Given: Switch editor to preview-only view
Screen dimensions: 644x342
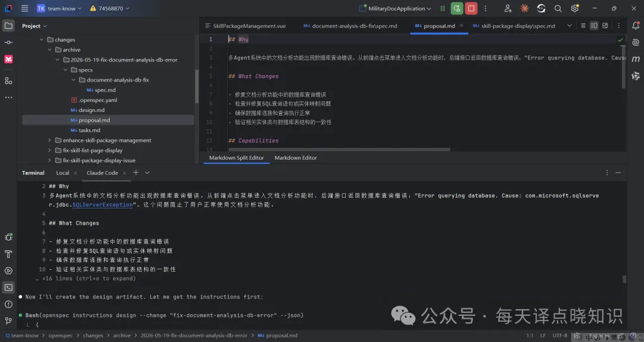Looking at the screenshot, I should coord(605,26).
